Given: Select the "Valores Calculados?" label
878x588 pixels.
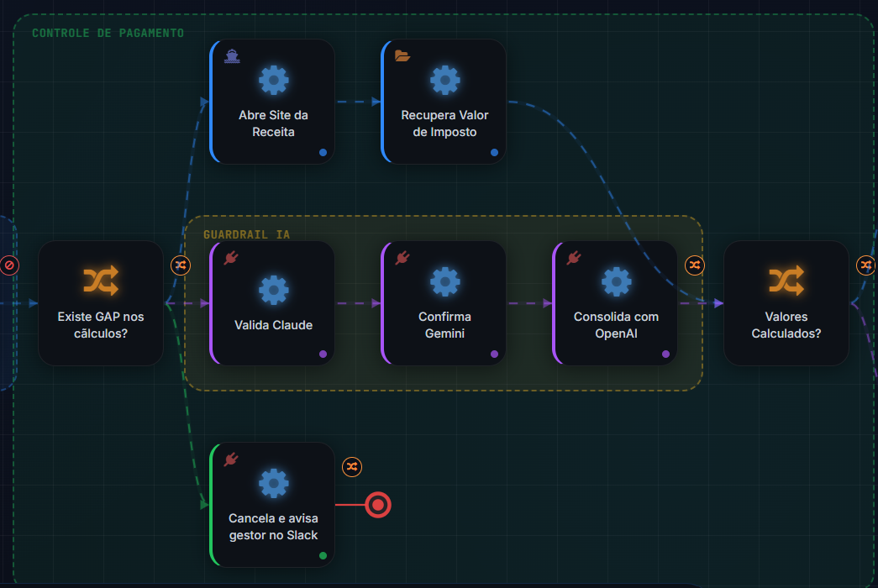Looking at the screenshot, I should coord(786,325).
